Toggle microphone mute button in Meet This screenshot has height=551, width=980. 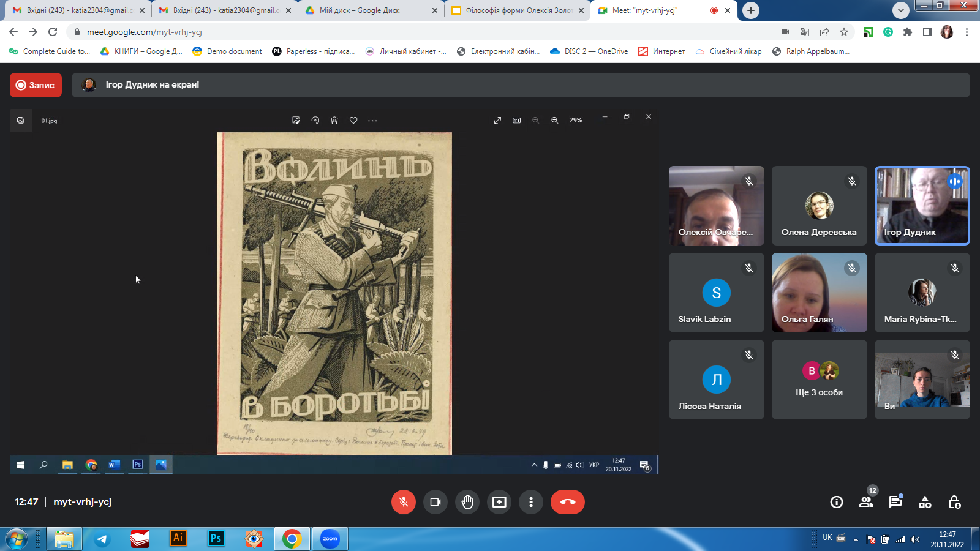pos(404,502)
